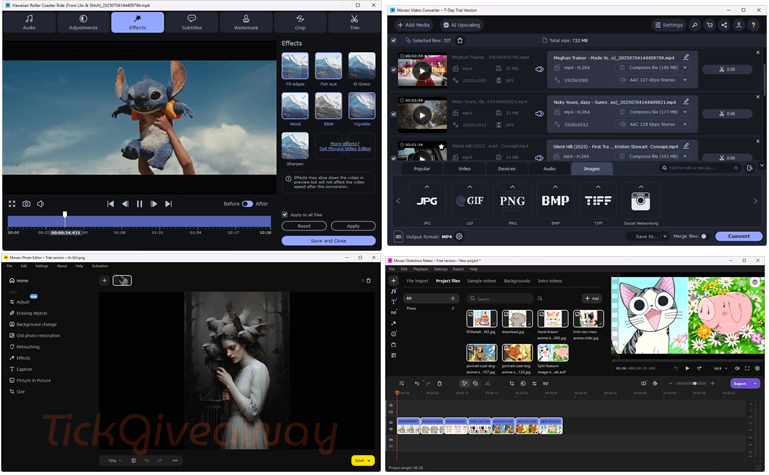Image resolution: width=769 pixels, height=475 pixels.
Task: Mute the preview with the speaker icon
Action: [41, 204]
